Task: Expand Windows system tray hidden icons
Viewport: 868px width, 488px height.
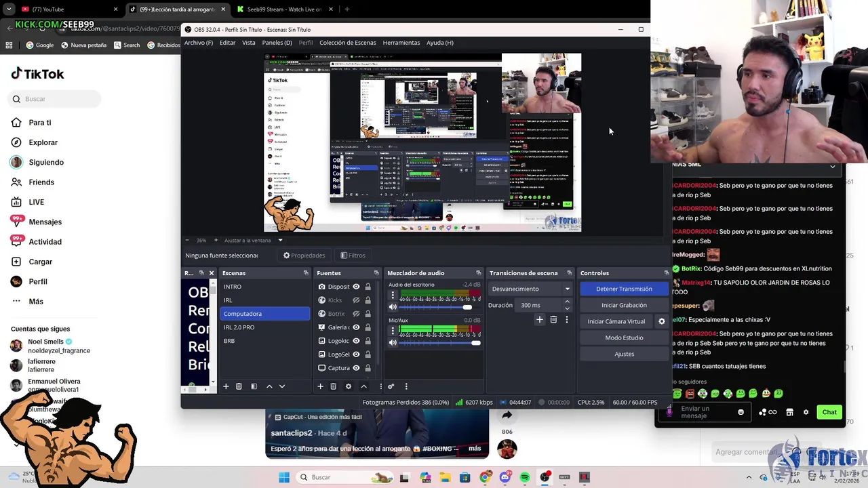Action: click(x=749, y=477)
